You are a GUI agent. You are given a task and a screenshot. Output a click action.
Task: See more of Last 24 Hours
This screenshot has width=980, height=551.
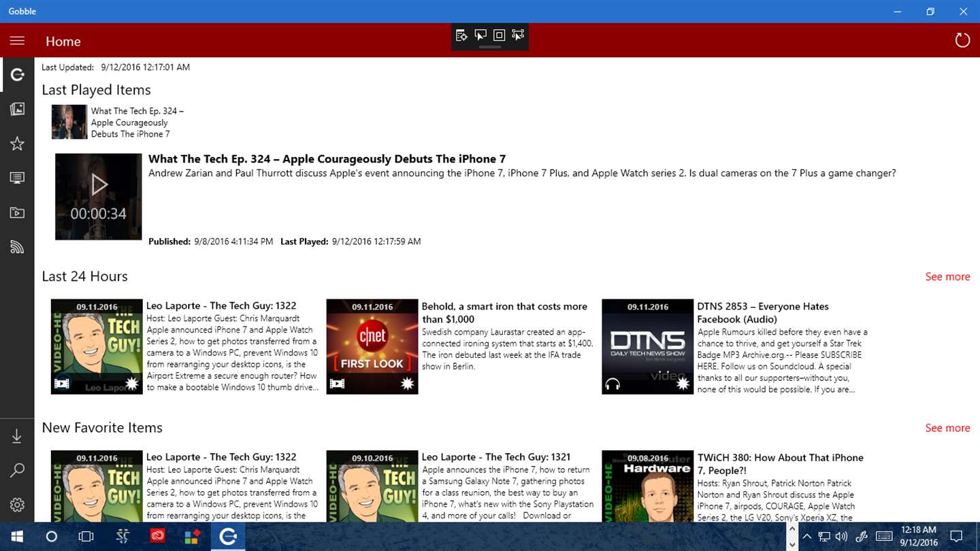click(x=947, y=276)
